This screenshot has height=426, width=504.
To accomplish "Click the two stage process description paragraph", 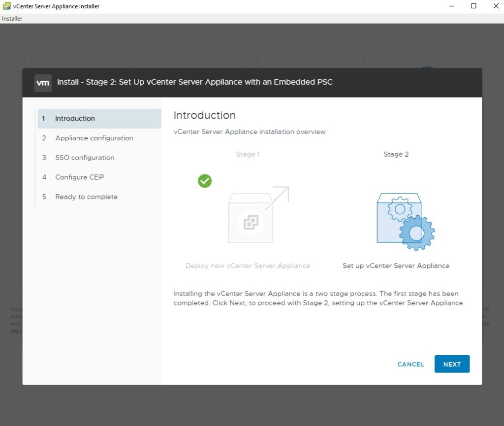I will point(319,298).
